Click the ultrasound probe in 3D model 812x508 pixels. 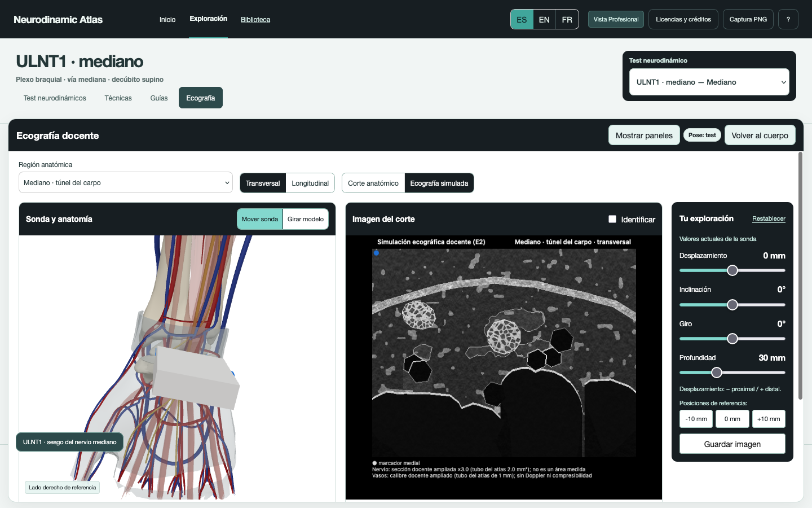point(195,378)
